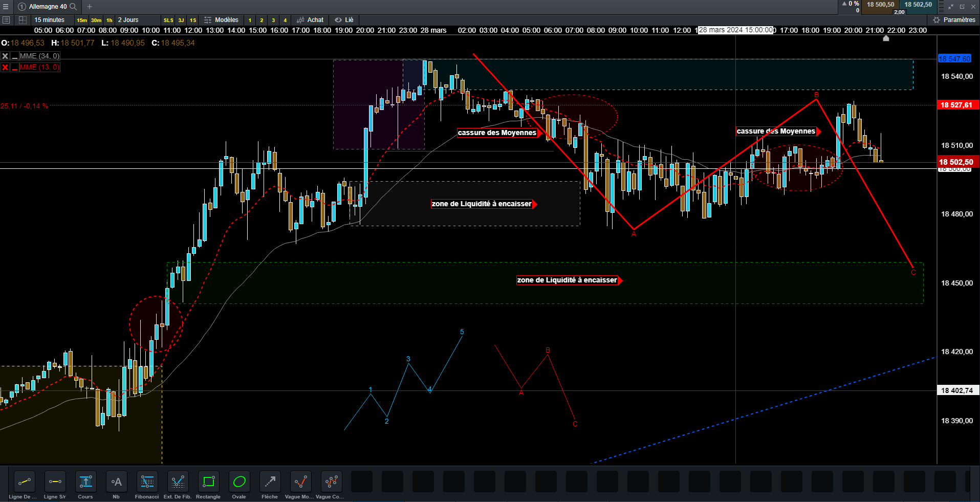Toggle the Lié linked-chart option
This screenshot has height=502, width=980.
344,20
